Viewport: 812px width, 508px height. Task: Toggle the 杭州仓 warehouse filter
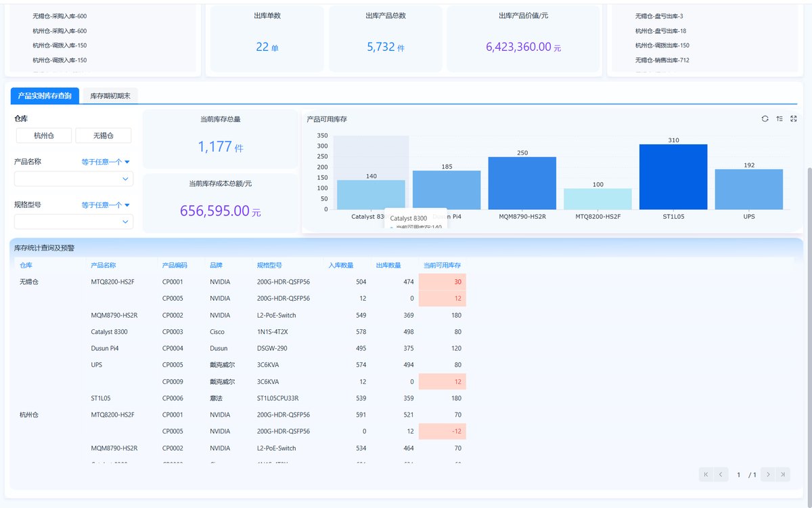tap(43, 135)
